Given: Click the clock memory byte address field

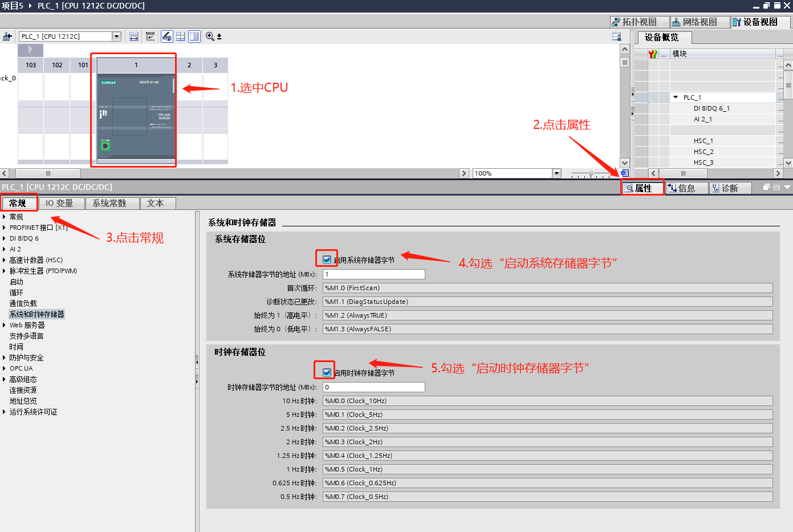Looking at the screenshot, I should click(374, 387).
